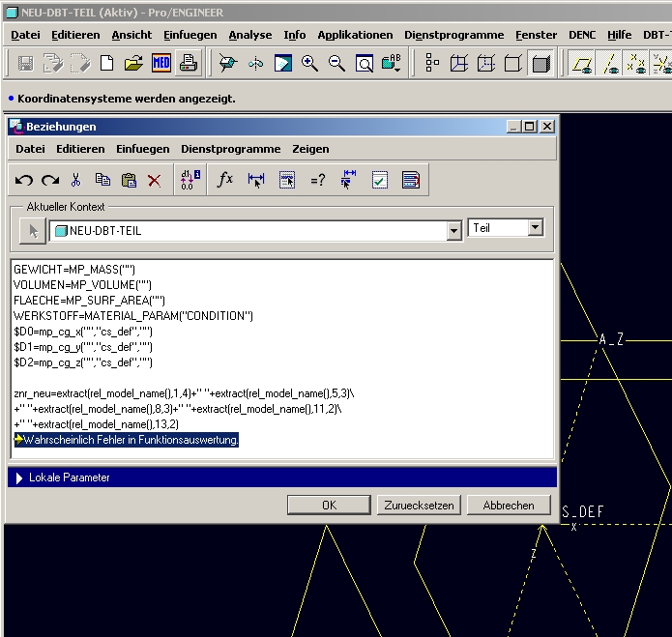Copy selected relation text
Screen dimensions: 672x637
[102, 180]
